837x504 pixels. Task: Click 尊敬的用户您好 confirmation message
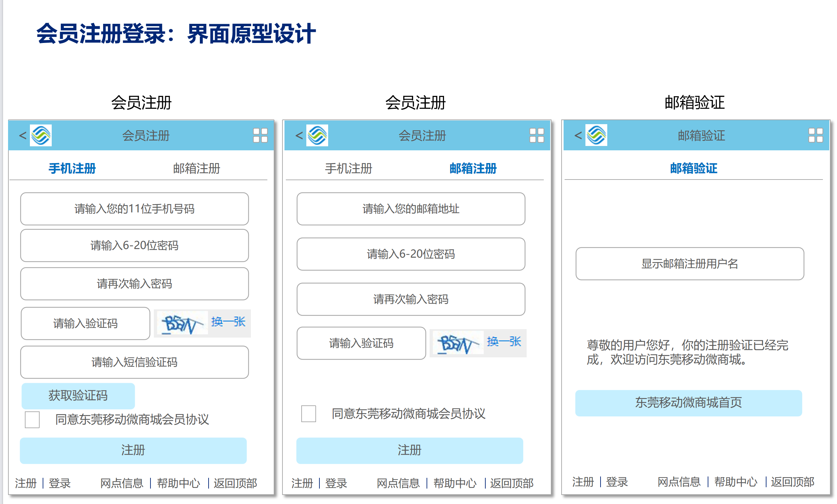(688, 352)
